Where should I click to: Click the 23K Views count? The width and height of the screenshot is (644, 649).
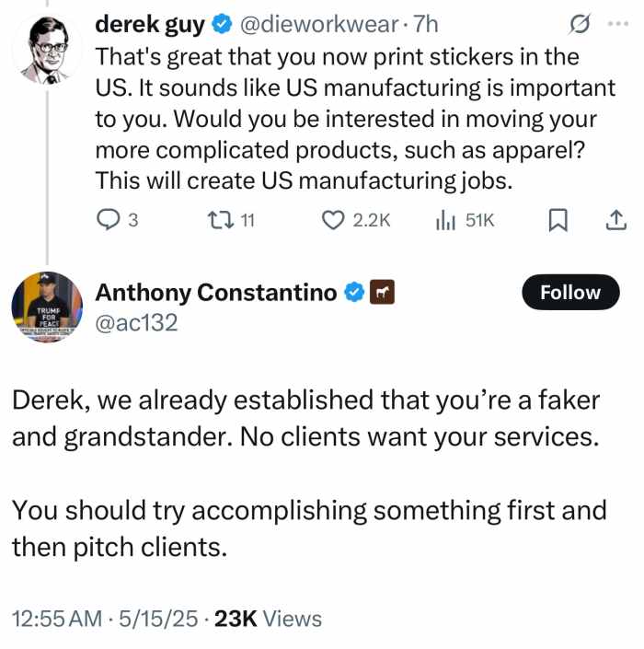pyautogui.click(x=268, y=619)
